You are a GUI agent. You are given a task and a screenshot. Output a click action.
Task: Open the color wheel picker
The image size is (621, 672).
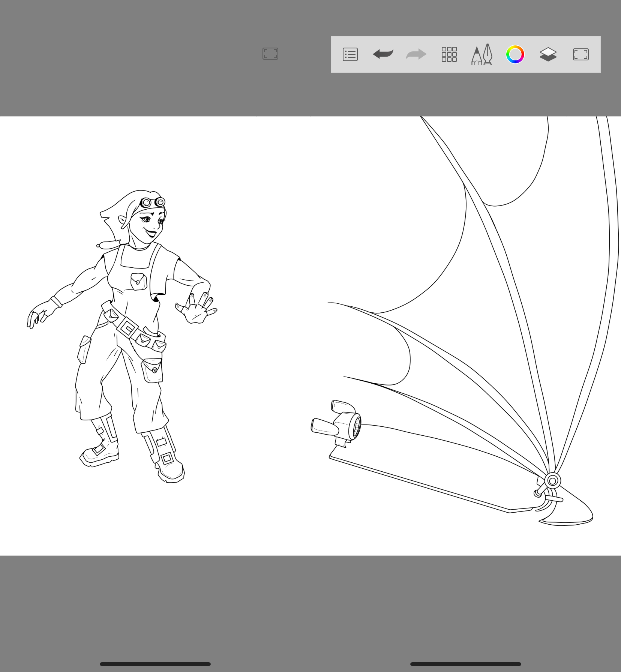(515, 54)
